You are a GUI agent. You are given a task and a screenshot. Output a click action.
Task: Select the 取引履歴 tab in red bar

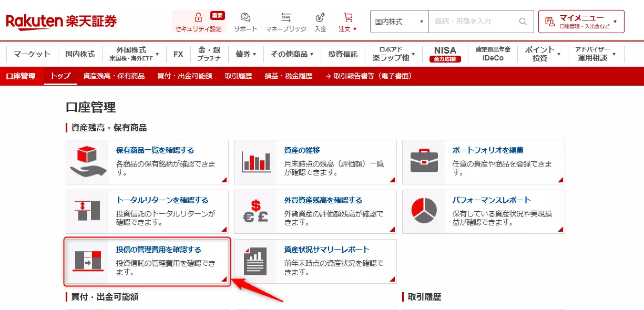pos(238,76)
